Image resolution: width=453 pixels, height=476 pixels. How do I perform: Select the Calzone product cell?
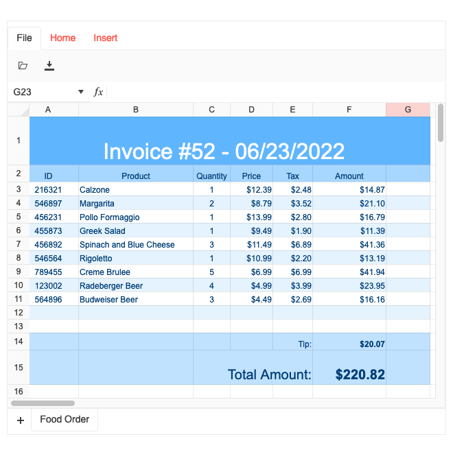pyautogui.click(x=136, y=189)
